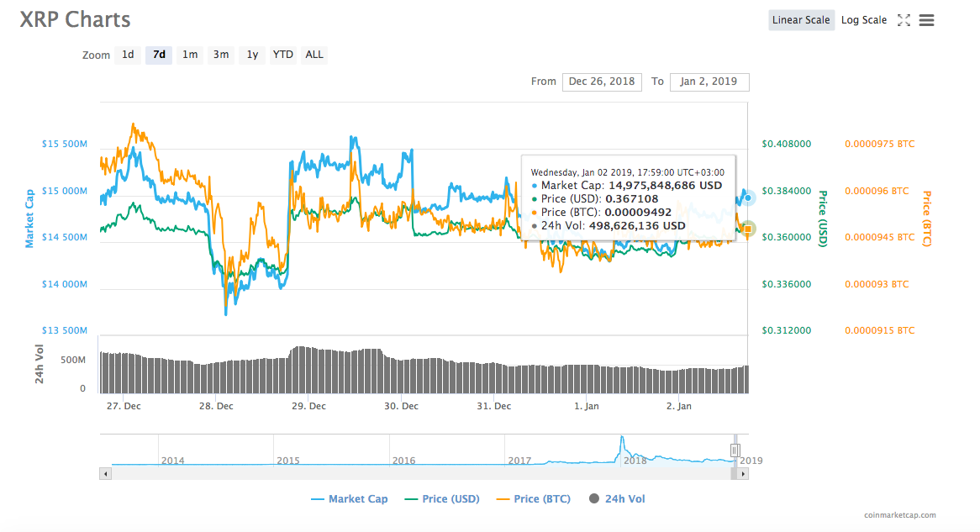980x532 pixels.
Task: Set zoom range to ALL
Action: [x=313, y=55]
